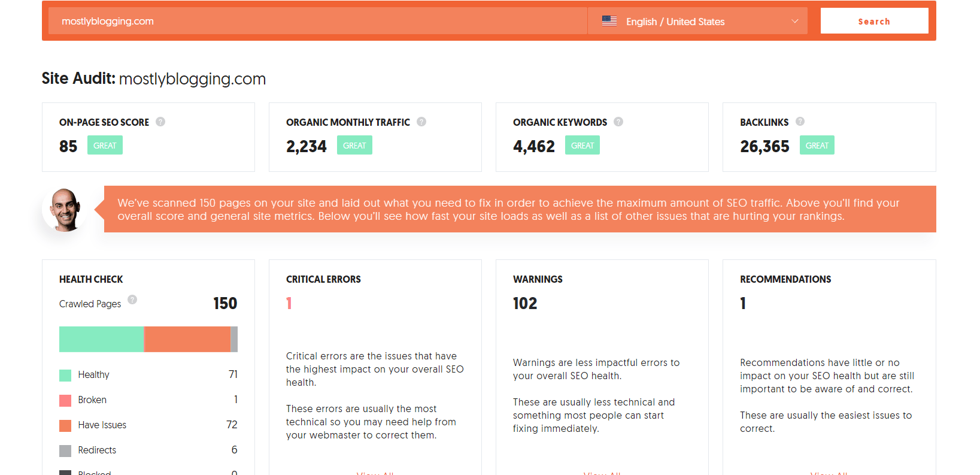Click the Crawled Pages label

click(x=90, y=304)
